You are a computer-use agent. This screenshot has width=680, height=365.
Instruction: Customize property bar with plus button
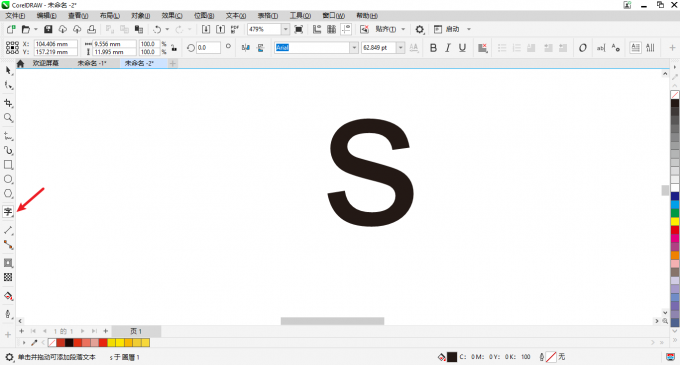click(x=672, y=48)
